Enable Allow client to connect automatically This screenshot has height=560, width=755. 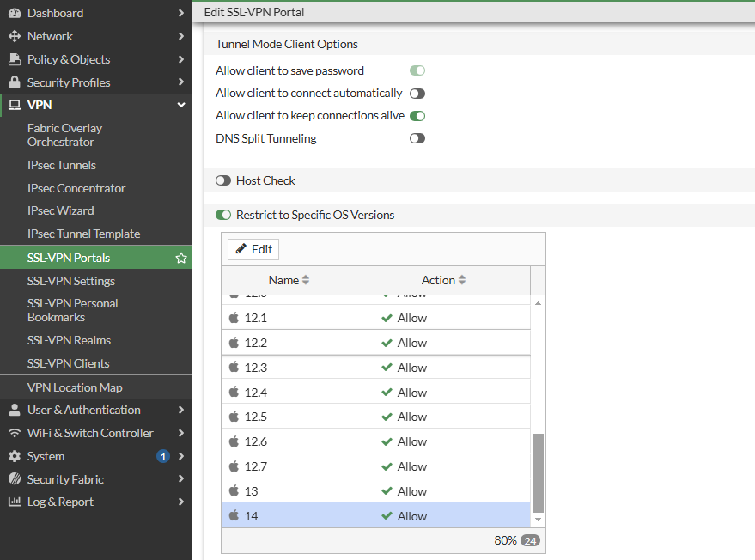coord(417,94)
